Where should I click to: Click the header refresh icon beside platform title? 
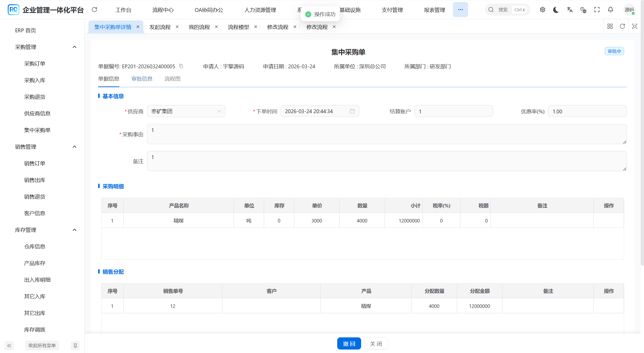point(94,10)
